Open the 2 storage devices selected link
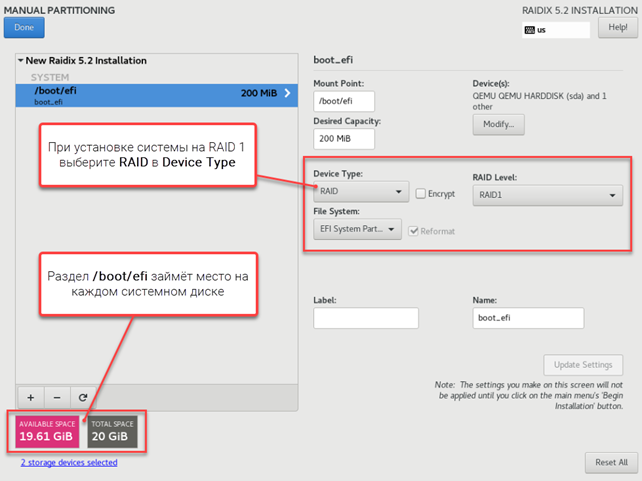 click(68, 463)
